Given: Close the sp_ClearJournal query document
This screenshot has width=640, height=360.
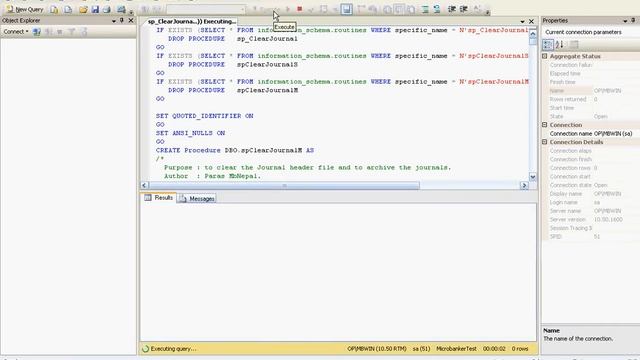Looking at the screenshot, I should 531,21.
